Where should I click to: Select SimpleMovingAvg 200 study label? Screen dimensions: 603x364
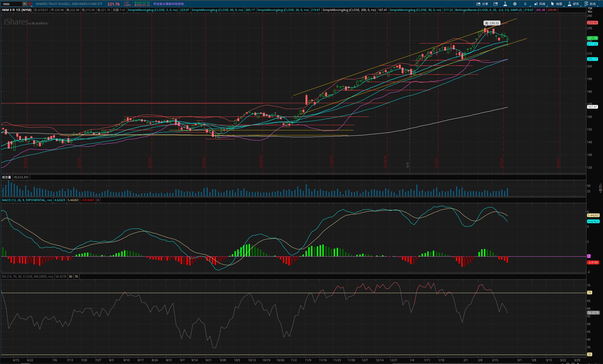point(349,10)
